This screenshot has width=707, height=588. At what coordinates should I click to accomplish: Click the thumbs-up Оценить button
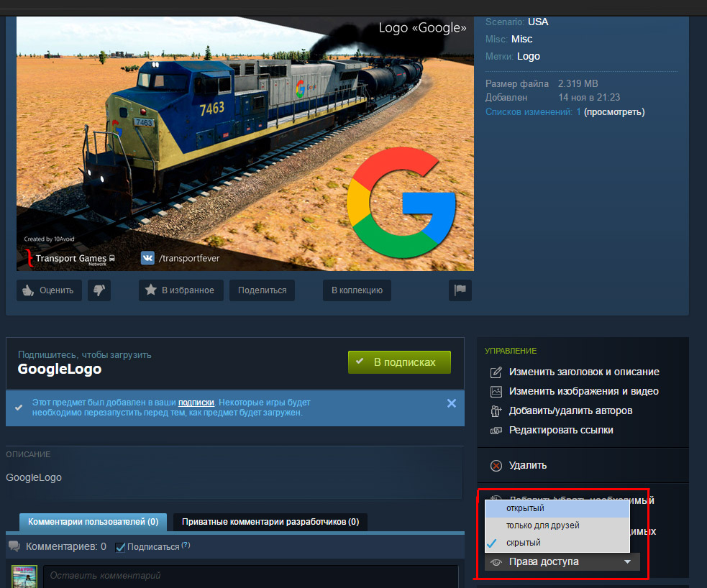pyautogui.click(x=49, y=290)
